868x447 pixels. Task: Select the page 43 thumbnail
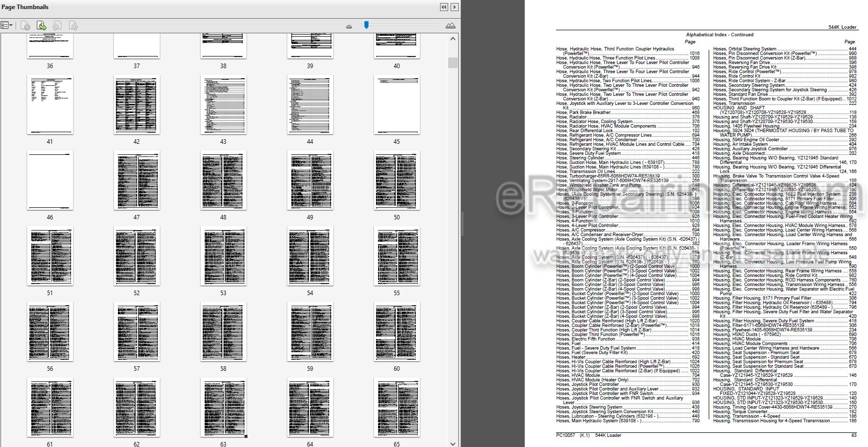pos(223,105)
